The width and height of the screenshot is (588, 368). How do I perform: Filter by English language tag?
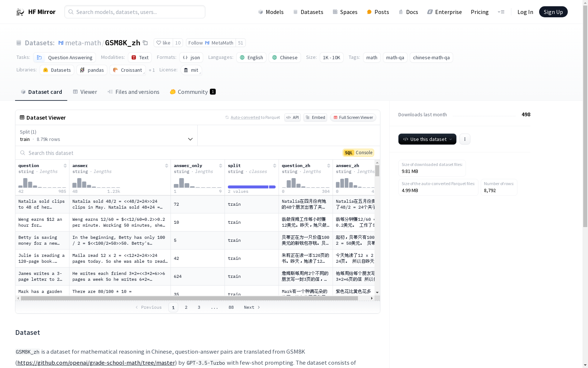tap(252, 57)
